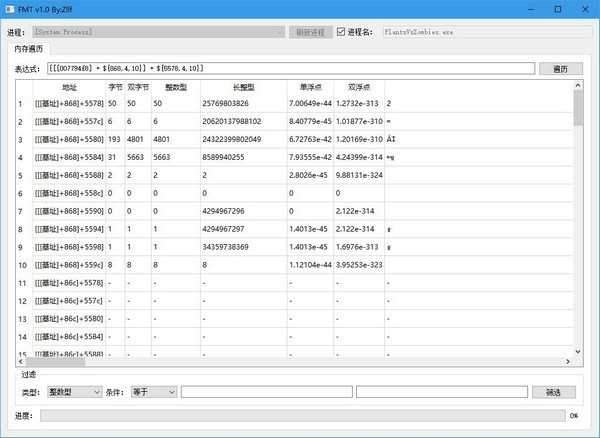Click the horizontal scrollbar thumb

[55, 361]
